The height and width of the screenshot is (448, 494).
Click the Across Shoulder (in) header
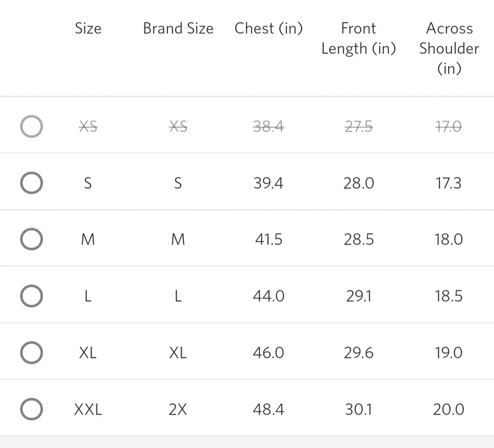449,48
